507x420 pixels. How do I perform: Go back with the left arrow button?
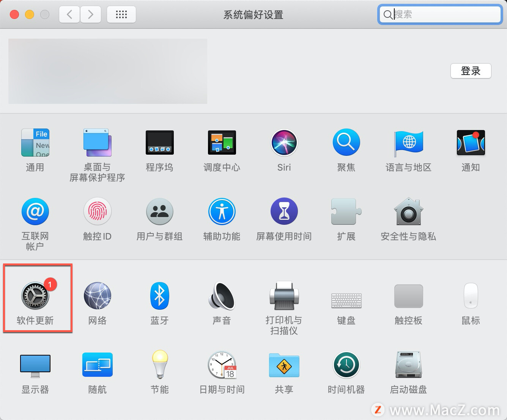[69, 14]
